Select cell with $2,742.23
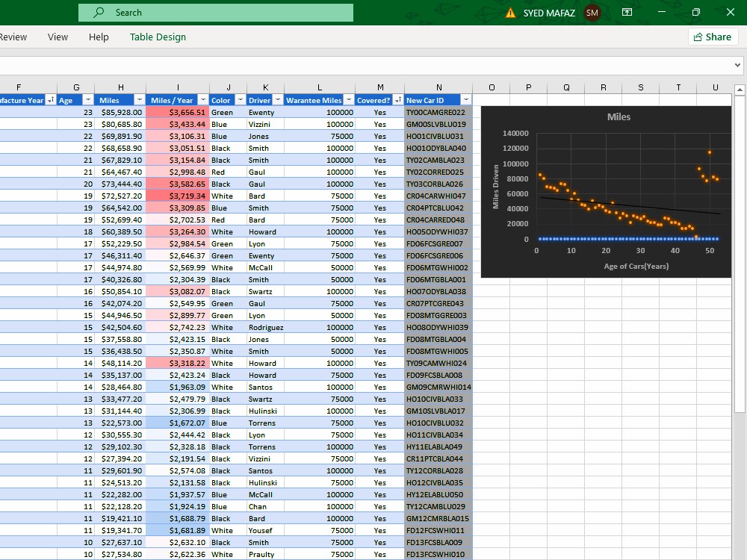Screen dimensions: 747x560 (178, 327)
